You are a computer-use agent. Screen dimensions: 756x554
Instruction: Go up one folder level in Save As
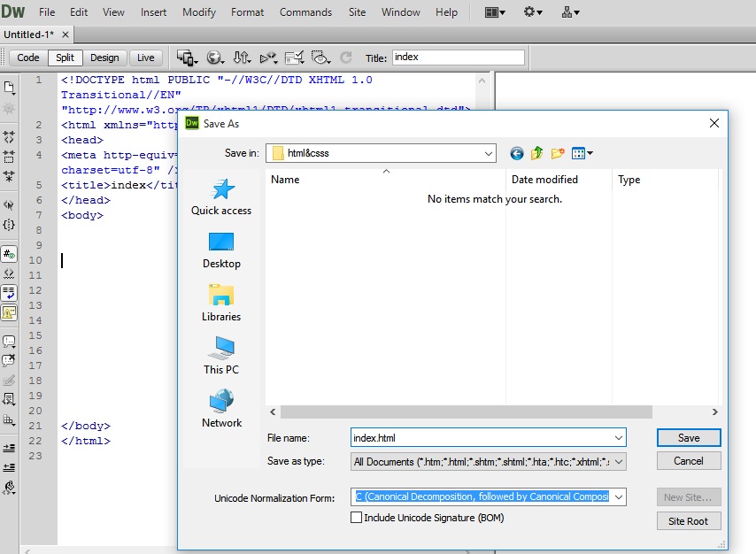(x=536, y=153)
